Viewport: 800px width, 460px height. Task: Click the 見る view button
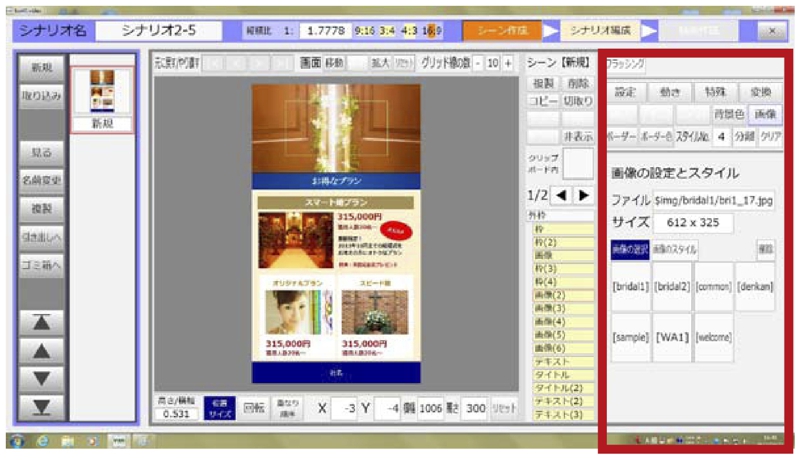point(42,152)
